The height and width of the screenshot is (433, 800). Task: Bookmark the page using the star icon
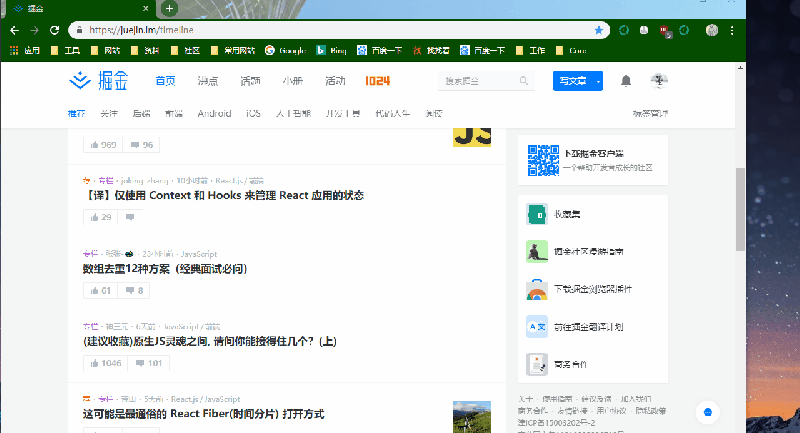coord(598,30)
